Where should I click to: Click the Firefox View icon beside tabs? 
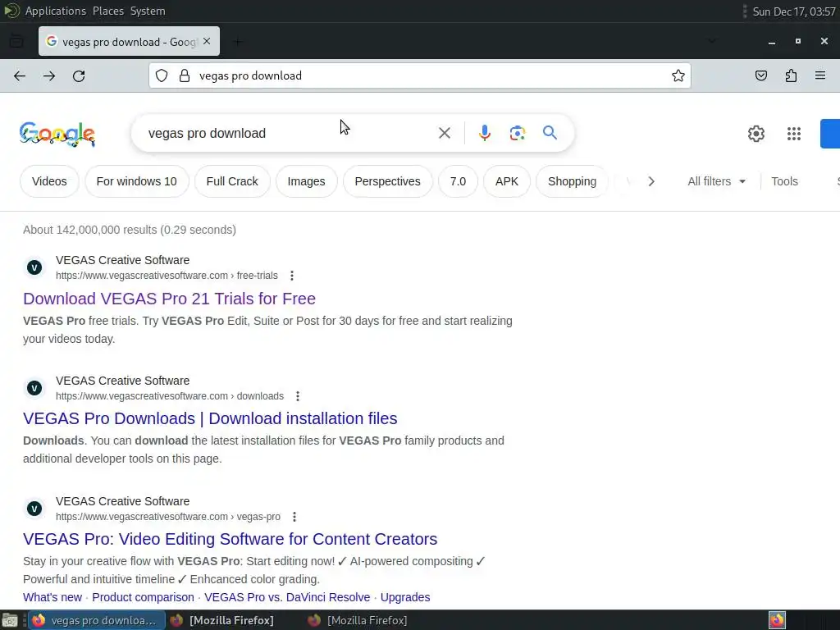(16, 41)
